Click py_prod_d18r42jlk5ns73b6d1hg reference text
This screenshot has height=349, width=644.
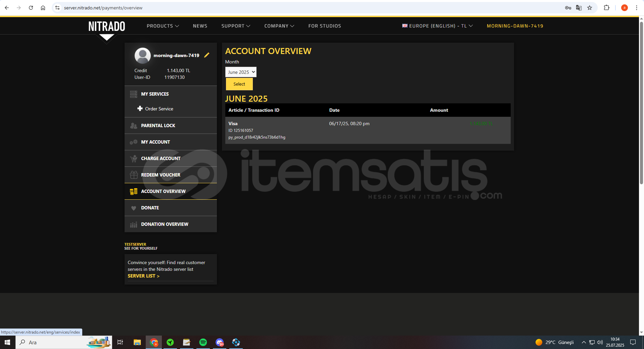point(257,137)
